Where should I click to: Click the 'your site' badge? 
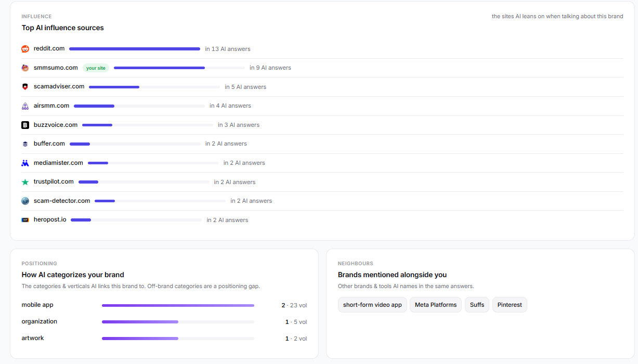click(96, 68)
